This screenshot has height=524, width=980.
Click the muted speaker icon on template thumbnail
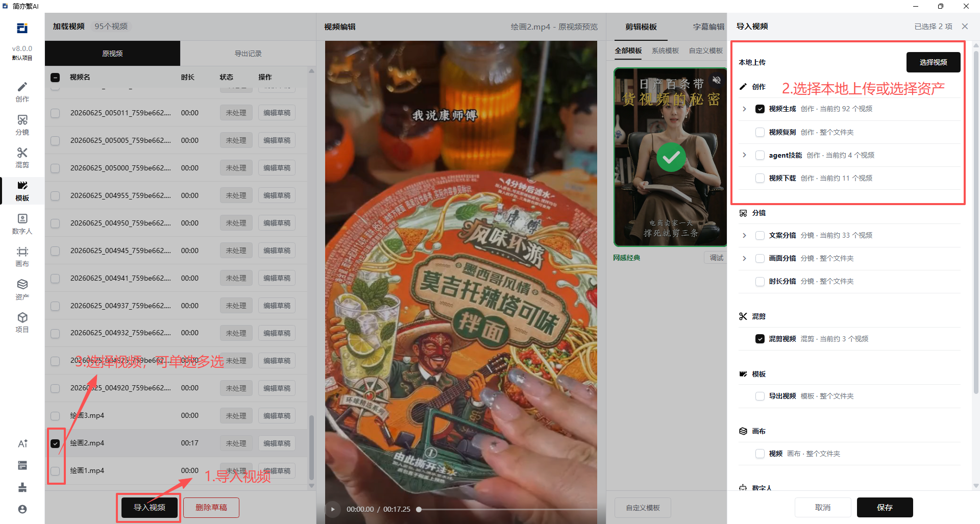[x=717, y=80]
